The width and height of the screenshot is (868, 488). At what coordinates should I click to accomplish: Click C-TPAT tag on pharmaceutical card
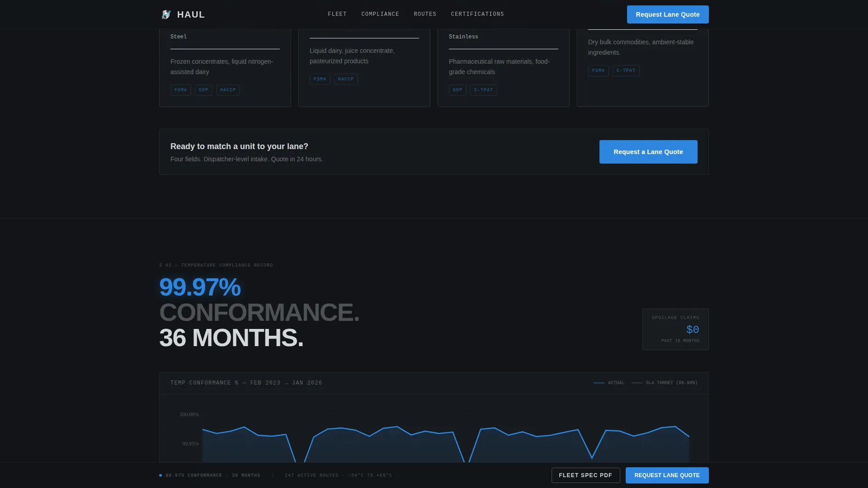[x=483, y=90]
